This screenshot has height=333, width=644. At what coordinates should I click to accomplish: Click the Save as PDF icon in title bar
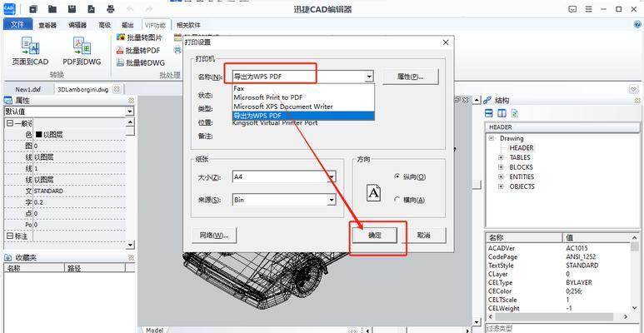pos(92,8)
